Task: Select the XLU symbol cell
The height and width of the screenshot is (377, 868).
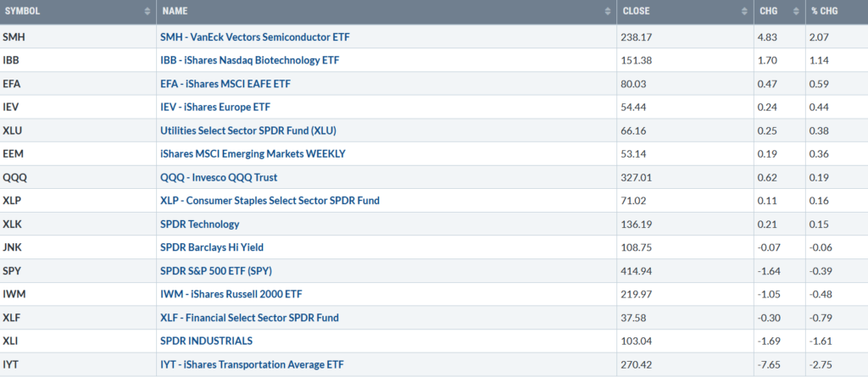Action: click(x=78, y=130)
